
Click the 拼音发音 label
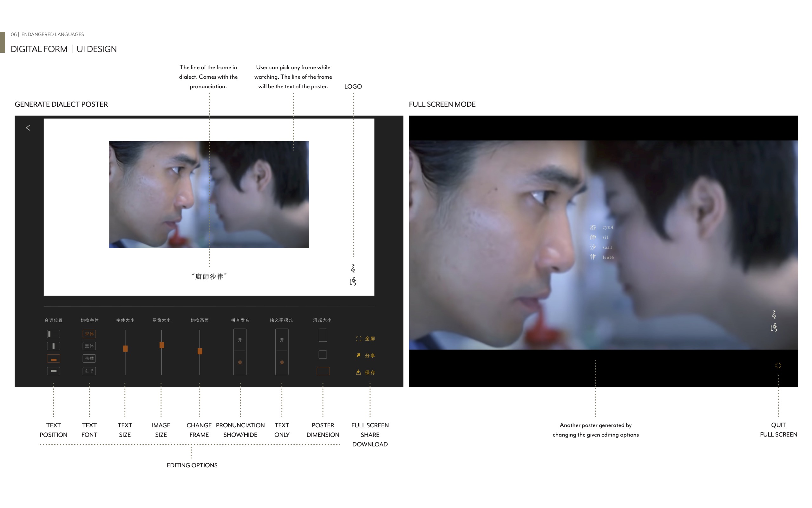click(x=240, y=320)
